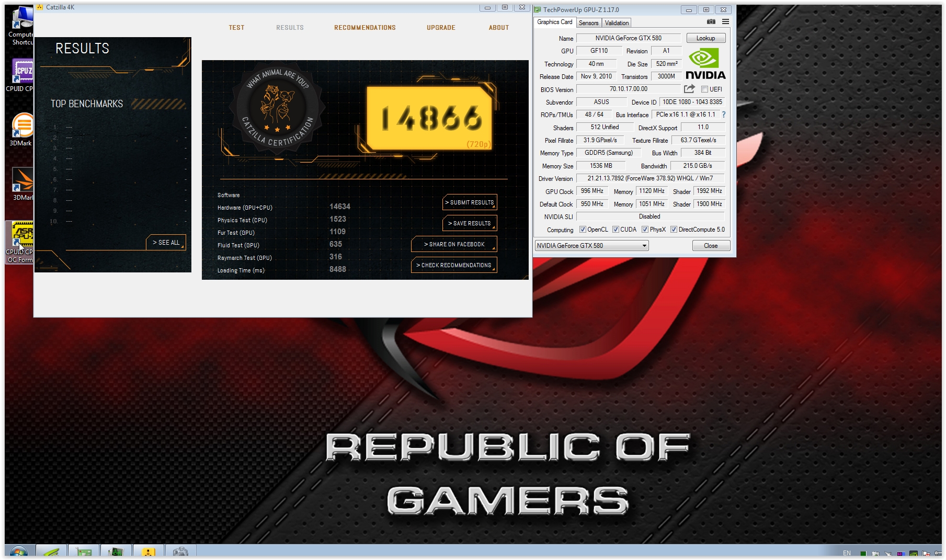Toggle the PhysX checkbox
Screen dimensions: 946x560
645,230
